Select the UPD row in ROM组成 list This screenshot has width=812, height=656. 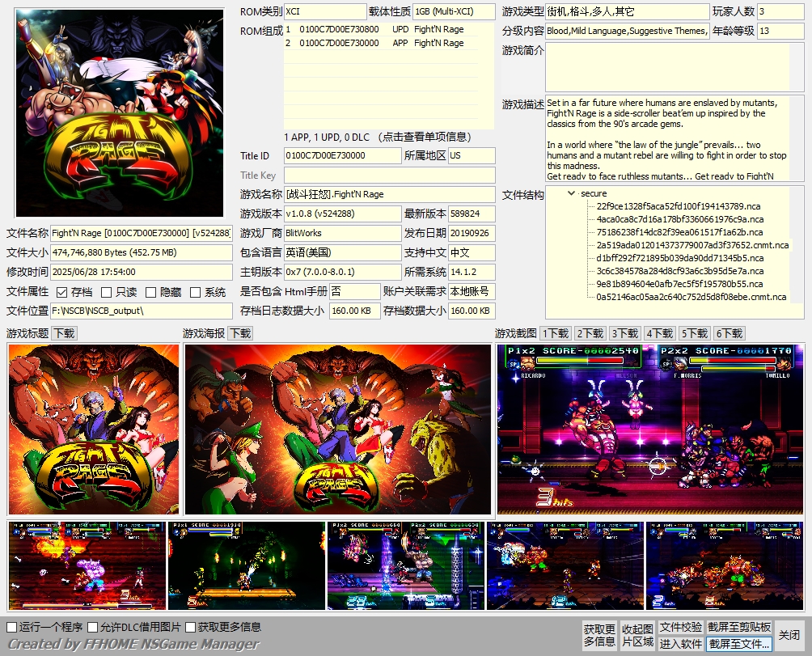pos(381,29)
